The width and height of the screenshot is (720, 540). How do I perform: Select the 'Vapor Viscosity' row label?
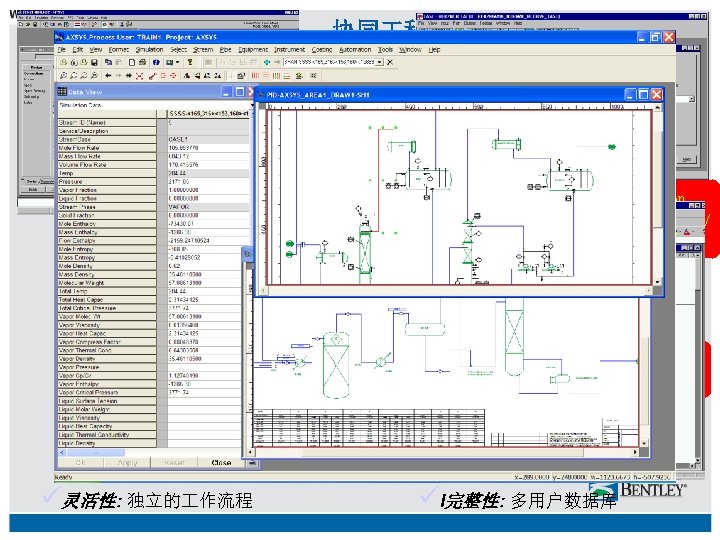[107, 325]
